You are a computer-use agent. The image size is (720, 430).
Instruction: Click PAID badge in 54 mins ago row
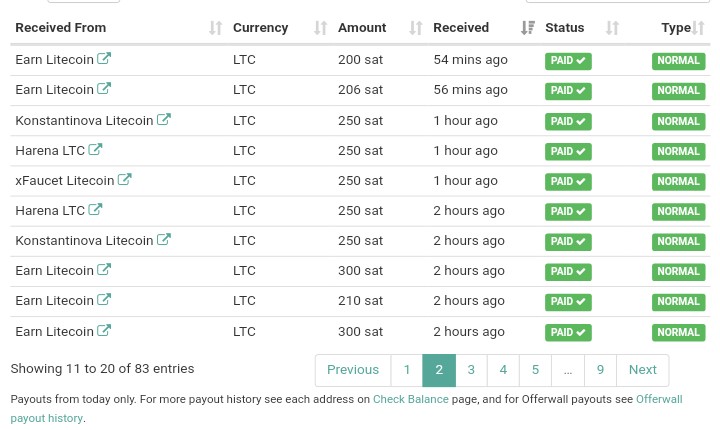tap(568, 61)
